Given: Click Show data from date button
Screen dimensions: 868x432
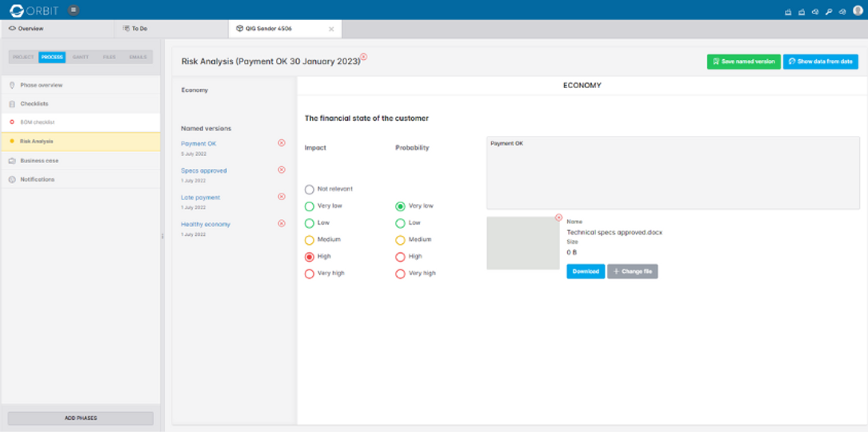Looking at the screenshot, I should click(820, 62).
